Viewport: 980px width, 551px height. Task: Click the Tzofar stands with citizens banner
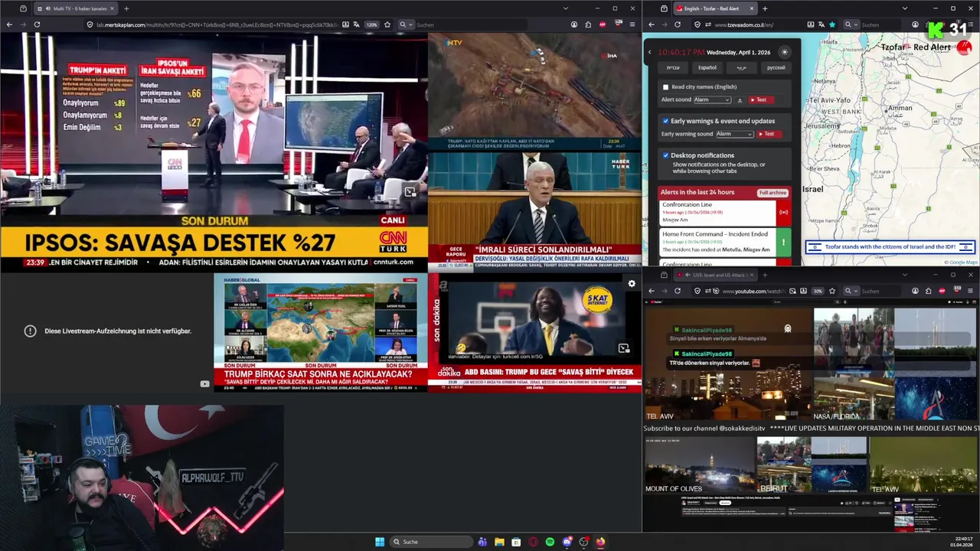[890, 247]
